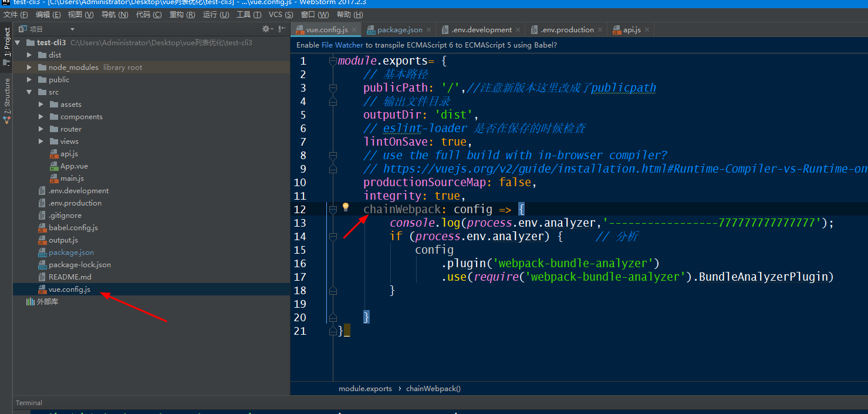Collapse the src folder
Screen dimensions: 868x414
29,92
